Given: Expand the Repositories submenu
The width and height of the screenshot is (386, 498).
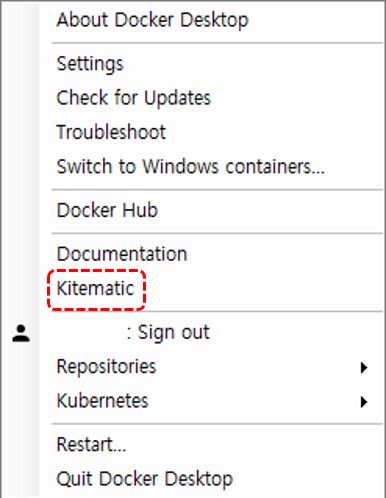Looking at the screenshot, I should coord(212,367).
